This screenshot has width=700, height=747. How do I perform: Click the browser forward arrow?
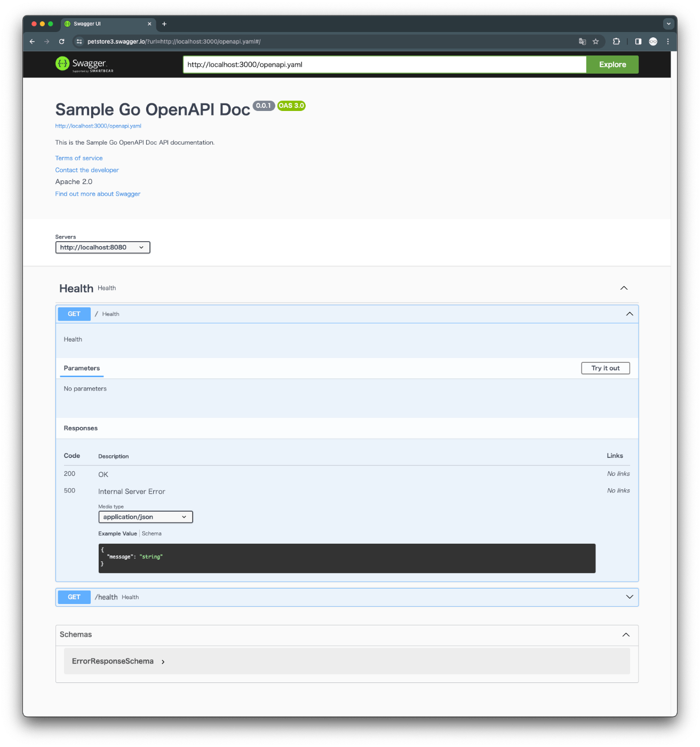point(47,42)
